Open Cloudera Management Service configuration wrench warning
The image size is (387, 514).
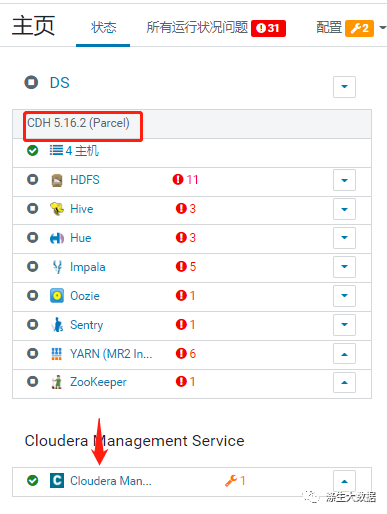pyautogui.click(x=235, y=481)
